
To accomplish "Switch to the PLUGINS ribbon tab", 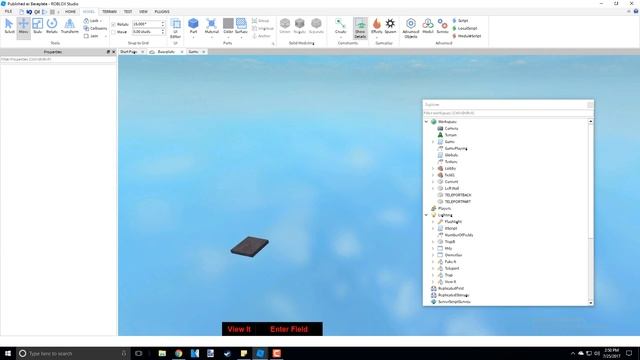I will 162,11.
